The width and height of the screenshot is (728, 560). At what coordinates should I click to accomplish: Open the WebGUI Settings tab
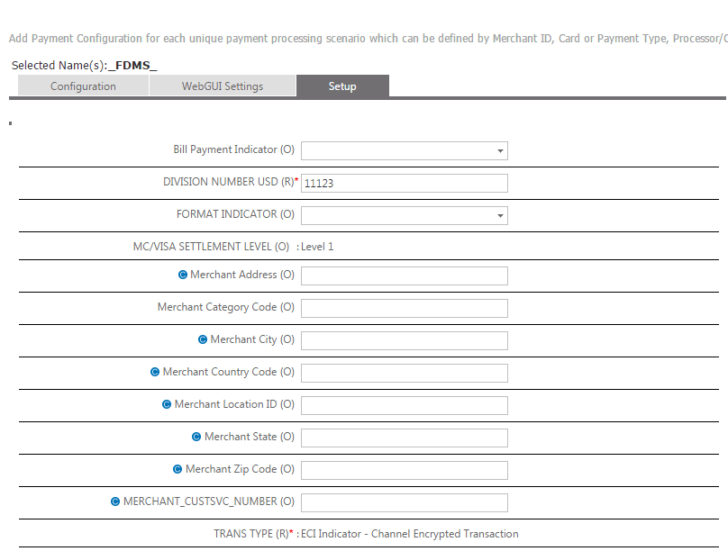click(x=223, y=86)
